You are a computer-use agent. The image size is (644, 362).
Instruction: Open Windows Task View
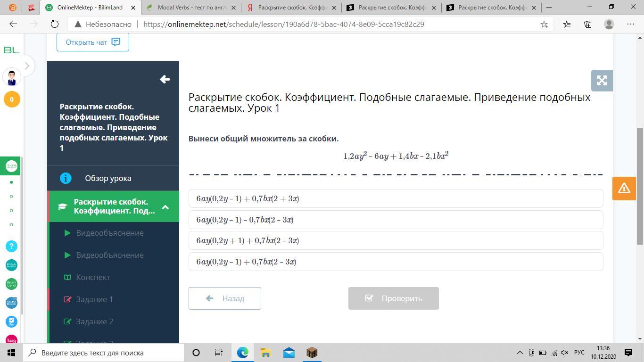[219, 353]
